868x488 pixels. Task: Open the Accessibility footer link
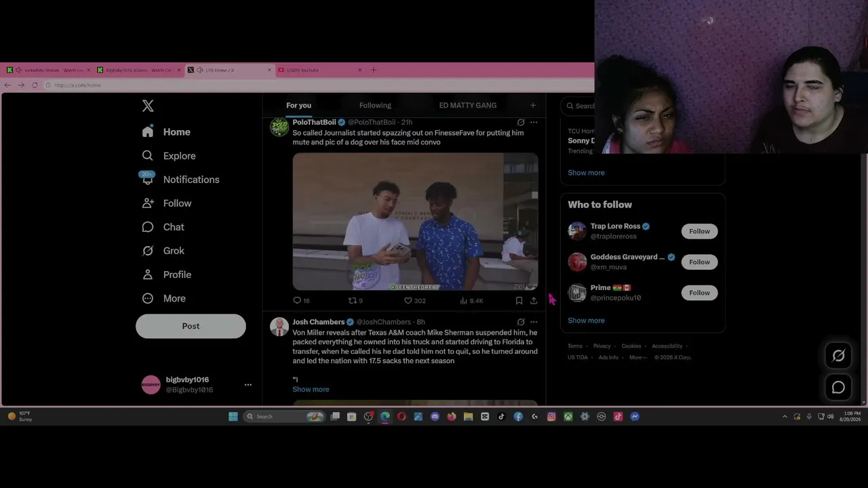click(x=667, y=346)
